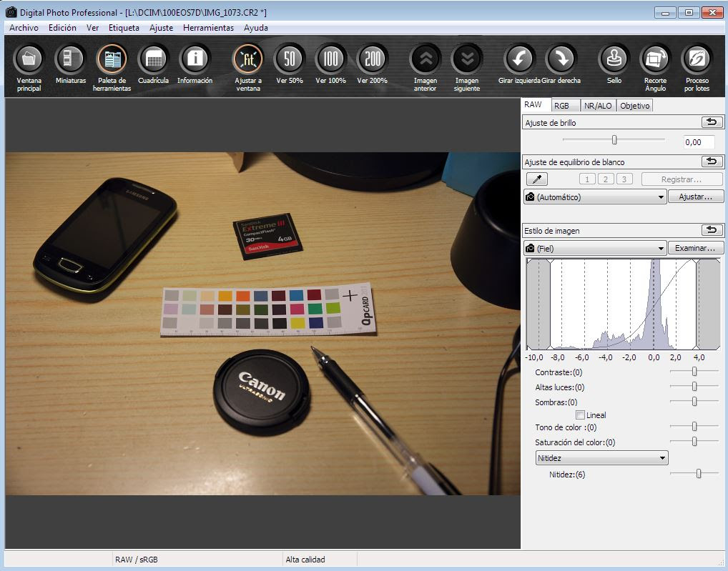The width and height of the screenshot is (728, 571).
Task: Click the brightness value field 0,00
Action: (699, 142)
